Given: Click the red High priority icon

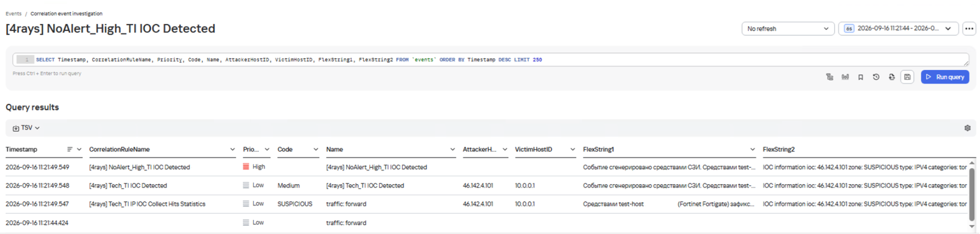Looking at the screenshot, I should pyautogui.click(x=246, y=167).
